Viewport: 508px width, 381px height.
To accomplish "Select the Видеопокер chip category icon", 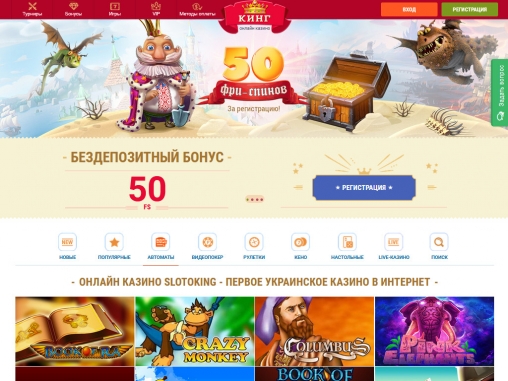I will [x=207, y=242].
